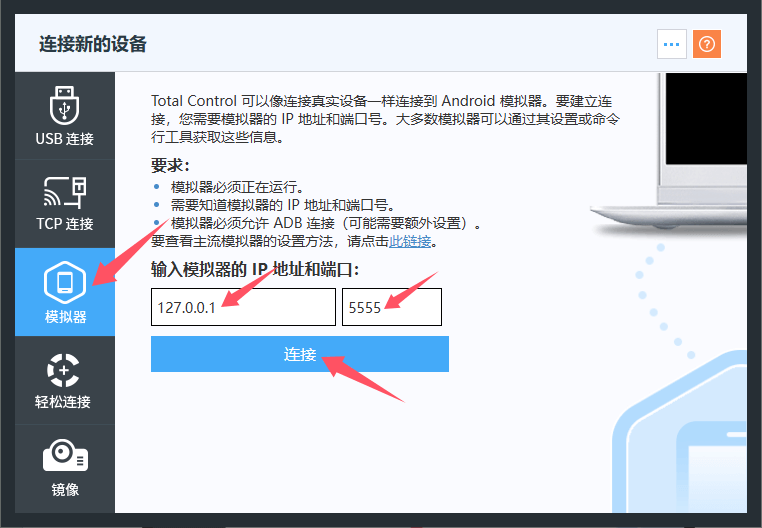Follow the 此链接 hyperlink
This screenshot has width=762, height=528.
point(410,241)
